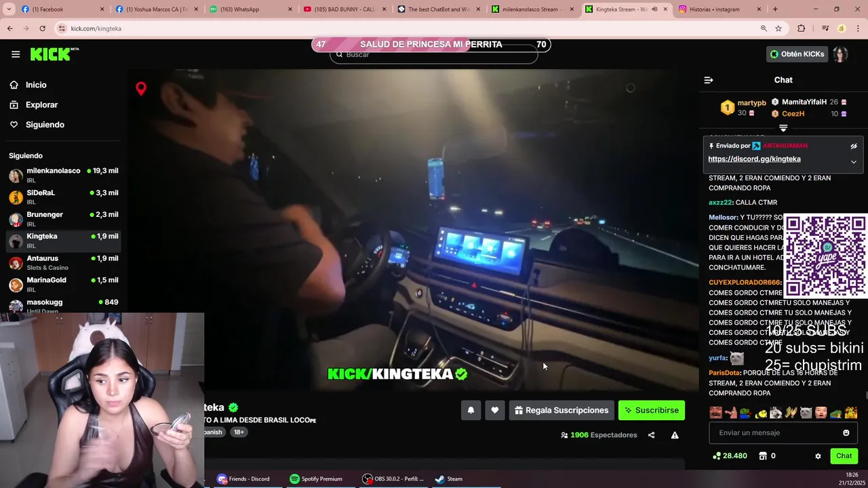Reload the page
The height and width of the screenshot is (488, 868).
click(x=42, y=28)
